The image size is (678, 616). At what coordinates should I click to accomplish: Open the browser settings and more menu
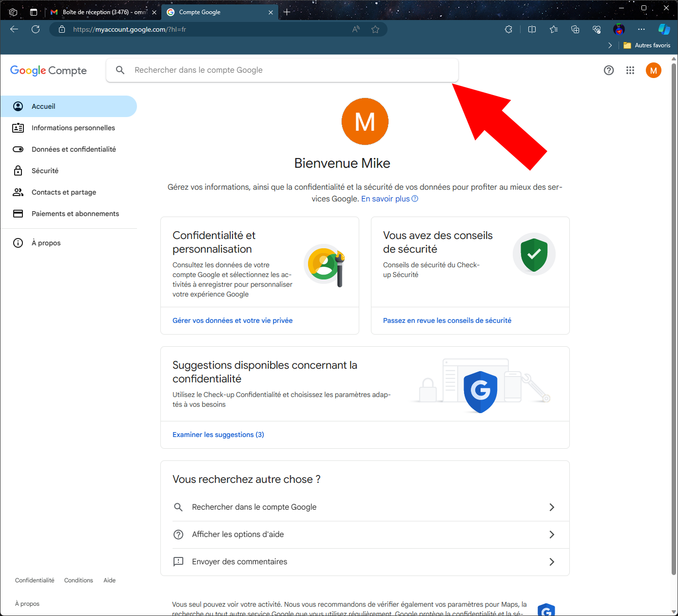[641, 29]
